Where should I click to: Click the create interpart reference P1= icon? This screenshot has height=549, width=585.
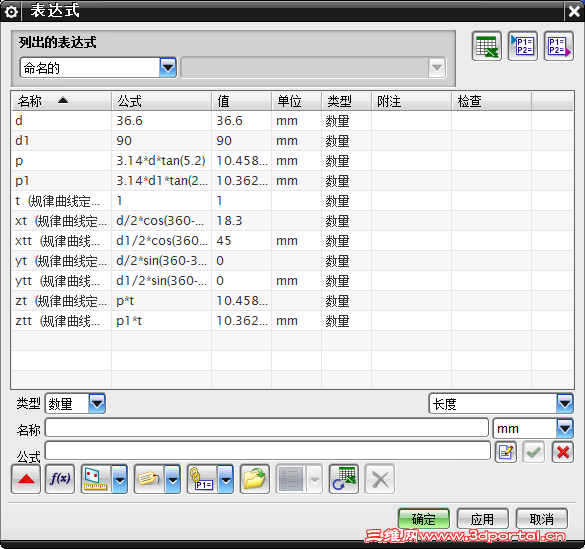202,479
